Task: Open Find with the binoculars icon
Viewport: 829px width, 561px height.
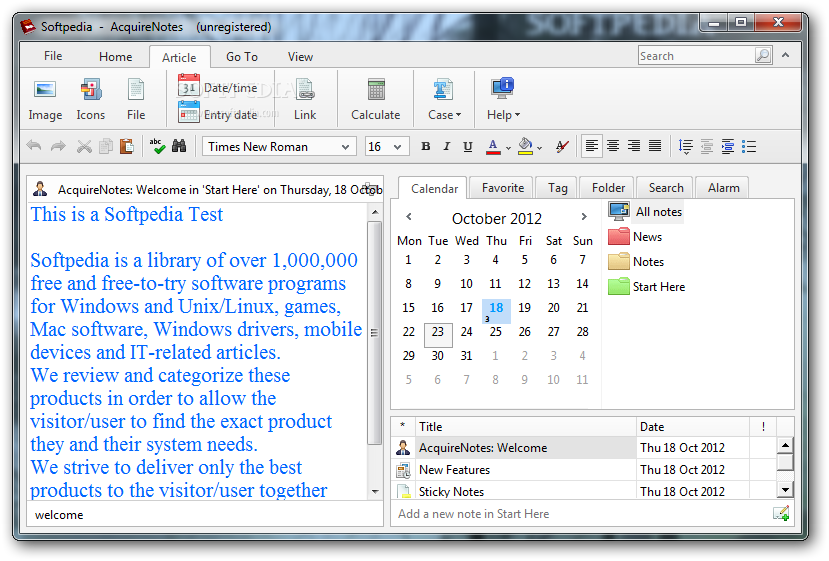Action: click(x=179, y=146)
